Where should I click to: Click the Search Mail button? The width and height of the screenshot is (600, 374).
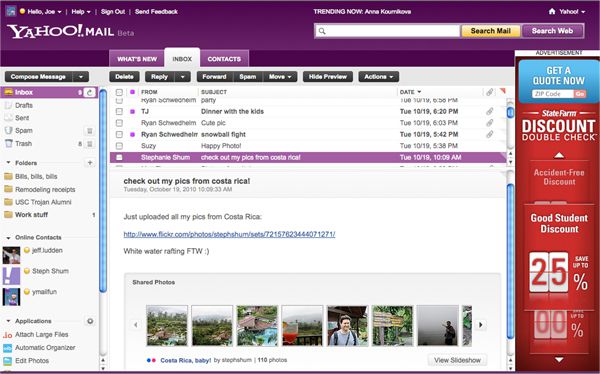coord(491,31)
